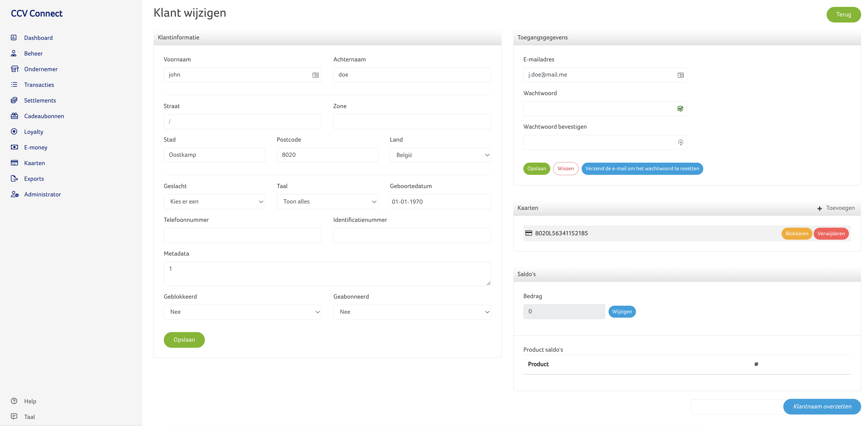
Task: Click the Exports sidebar icon
Action: [x=14, y=179]
